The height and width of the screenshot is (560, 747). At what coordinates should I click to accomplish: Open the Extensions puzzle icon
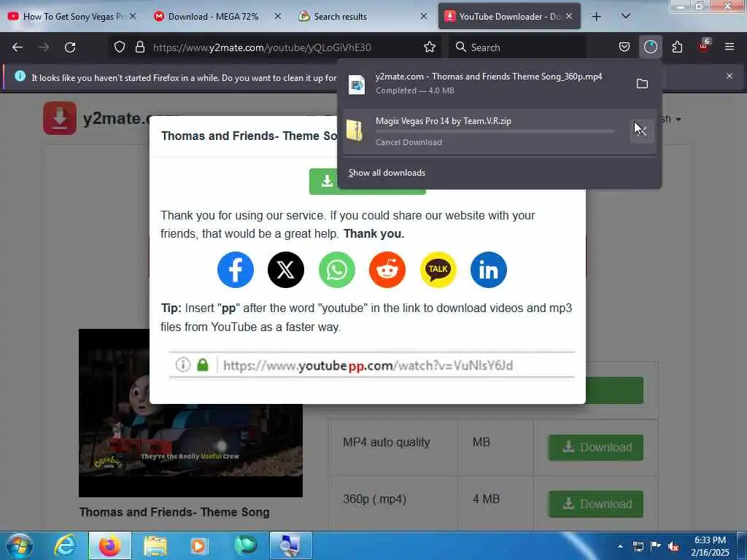677,47
